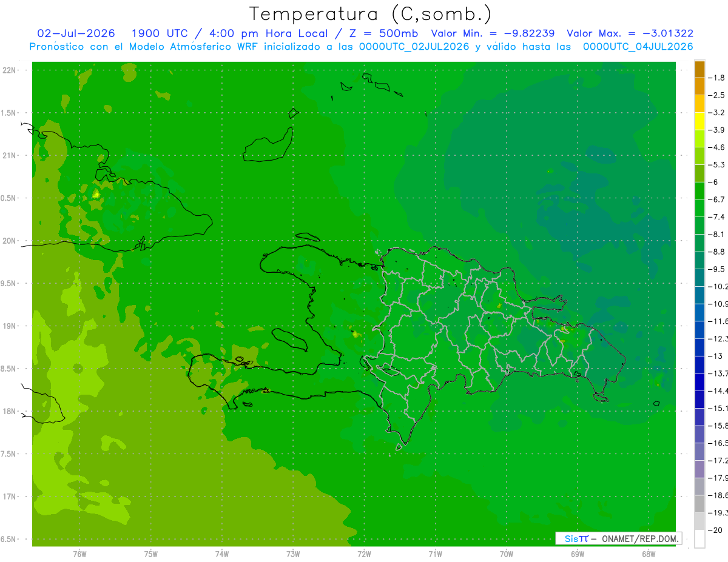This screenshot has height=562, width=728.
Task: Click the -8.1 colorbar label
Action: [717, 235]
